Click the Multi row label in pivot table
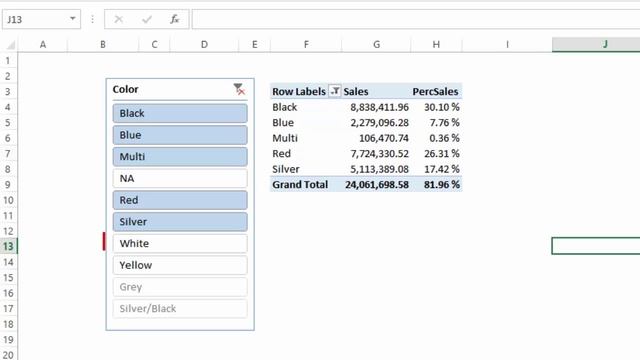This screenshot has height=360, width=640. coord(306,138)
